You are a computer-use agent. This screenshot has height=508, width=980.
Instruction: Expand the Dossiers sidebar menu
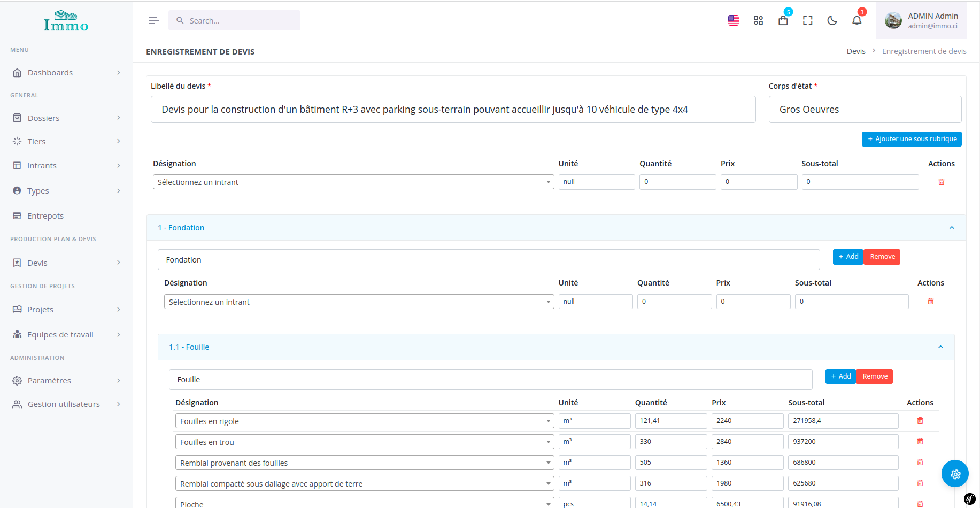(x=66, y=118)
